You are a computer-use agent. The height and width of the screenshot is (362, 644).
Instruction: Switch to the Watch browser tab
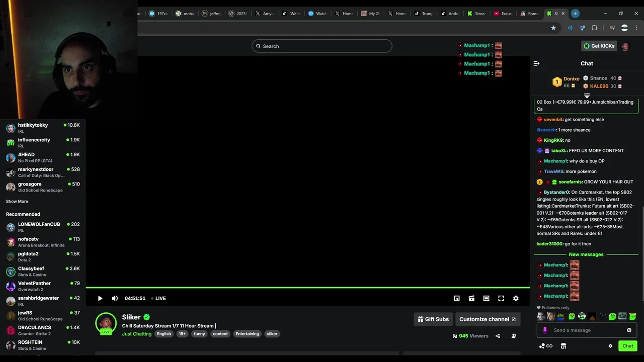click(x=317, y=14)
